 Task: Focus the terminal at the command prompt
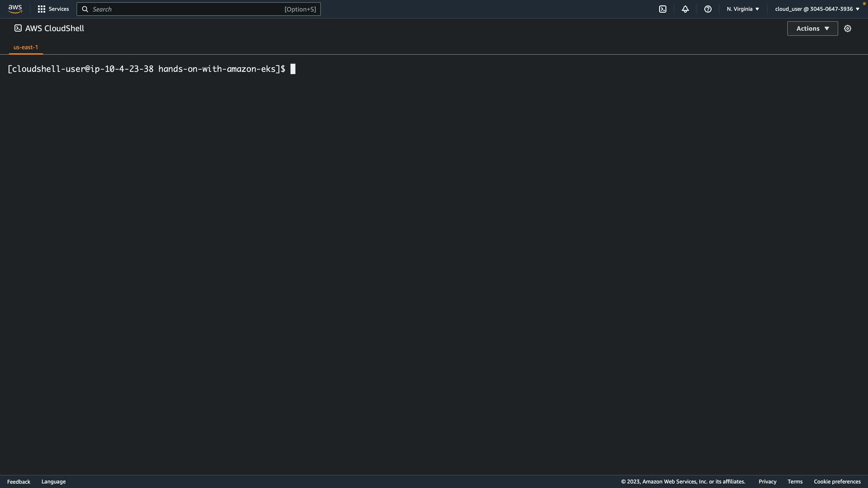click(293, 69)
